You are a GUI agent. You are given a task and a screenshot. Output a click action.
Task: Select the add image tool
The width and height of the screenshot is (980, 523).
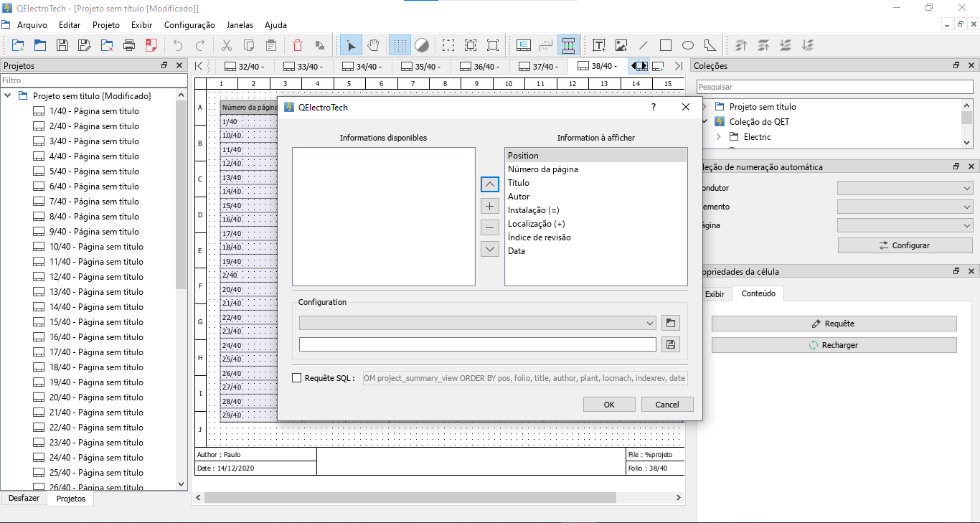coord(621,45)
